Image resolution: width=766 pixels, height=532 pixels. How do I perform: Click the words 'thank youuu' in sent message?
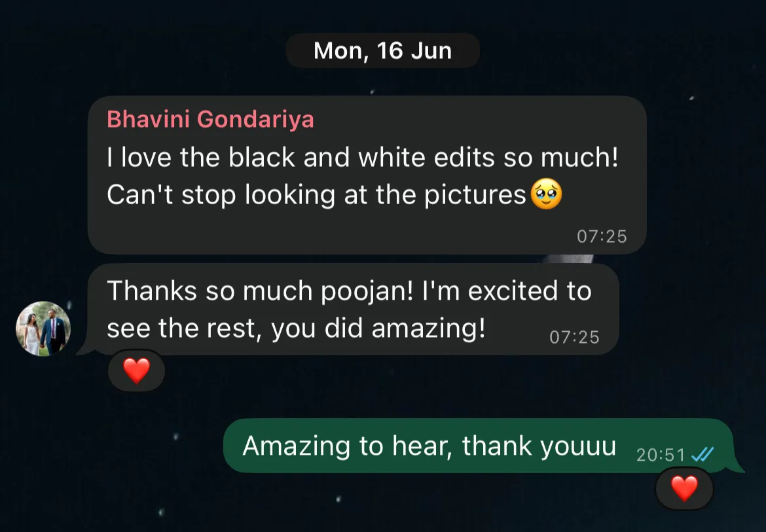(539, 446)
